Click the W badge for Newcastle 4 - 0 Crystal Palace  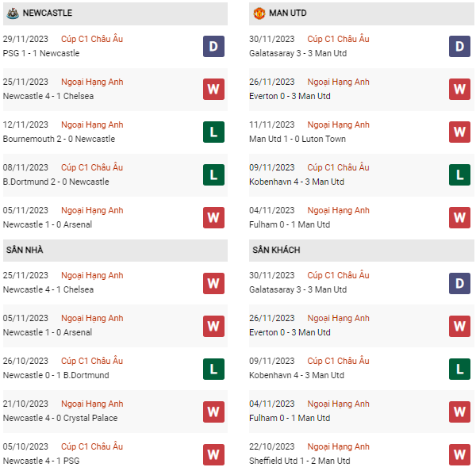click(213, 411)
